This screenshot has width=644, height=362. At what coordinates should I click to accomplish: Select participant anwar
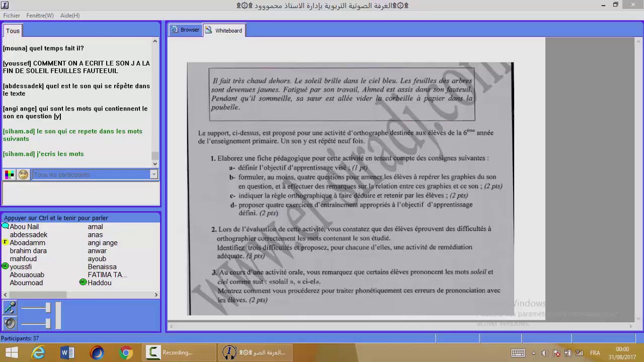coord(97,251)
